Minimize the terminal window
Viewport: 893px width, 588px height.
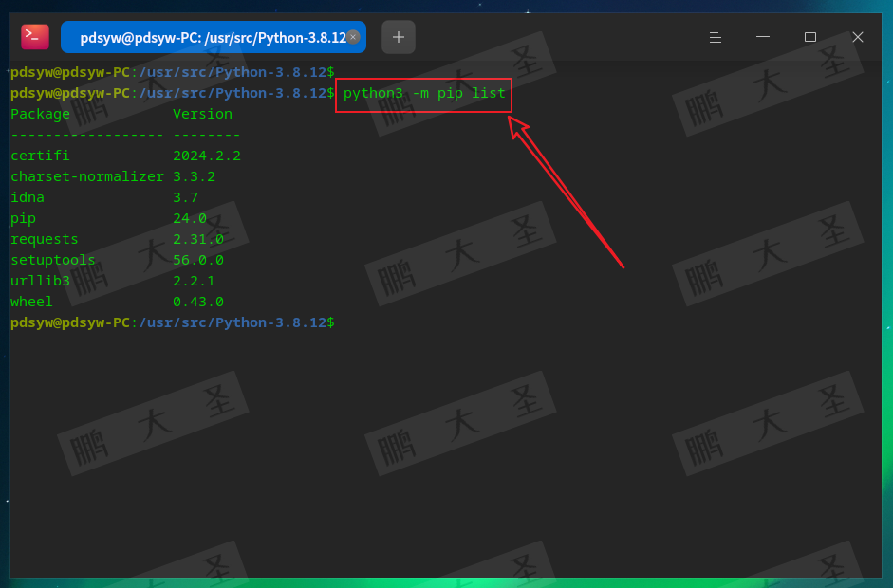762,37
